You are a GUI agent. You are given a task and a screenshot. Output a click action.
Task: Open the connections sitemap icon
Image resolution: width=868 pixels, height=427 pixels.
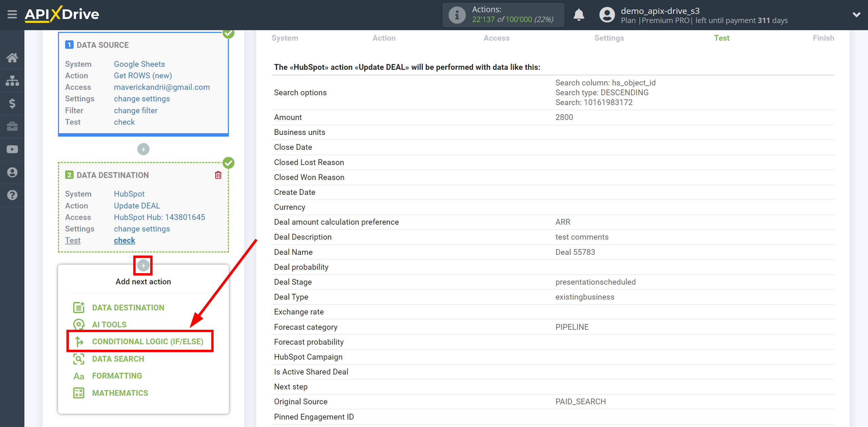12,81
